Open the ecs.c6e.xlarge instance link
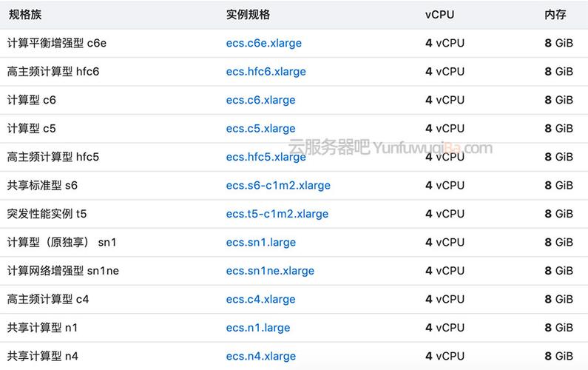This screenshot has width=588, height=370. (x=263, y=43)
